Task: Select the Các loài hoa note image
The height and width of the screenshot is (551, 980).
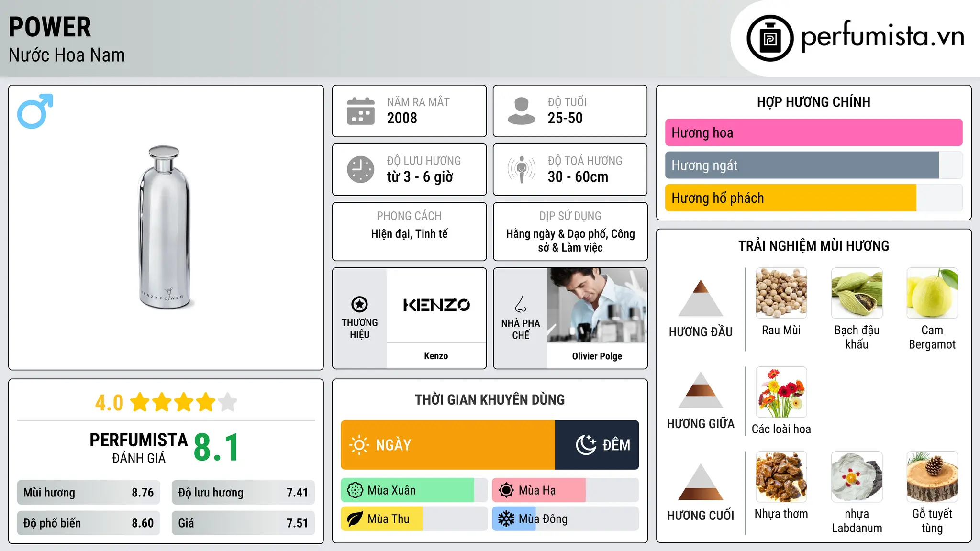Action: click(x=781, y=392)
